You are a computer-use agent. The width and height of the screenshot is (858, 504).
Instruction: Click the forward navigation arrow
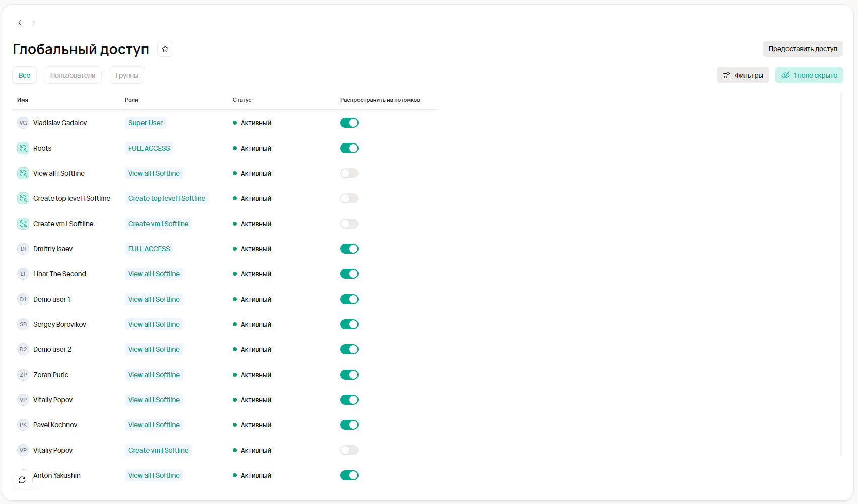click(x=34, y=23)
